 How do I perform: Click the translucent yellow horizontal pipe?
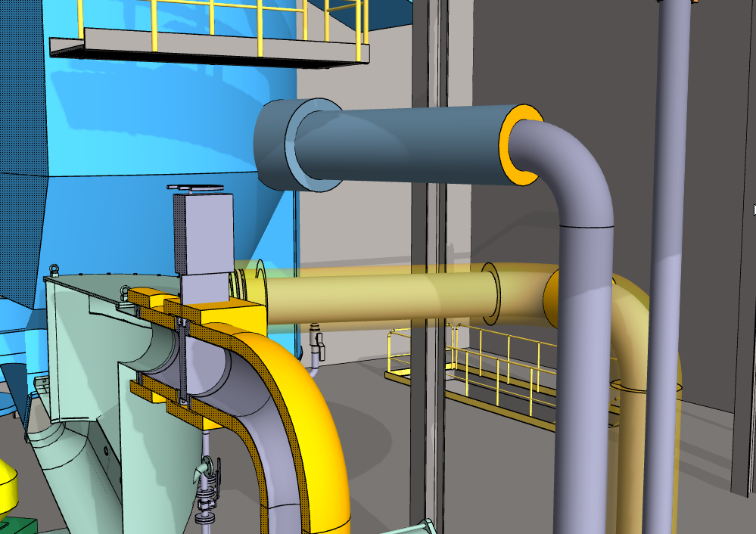378,299
